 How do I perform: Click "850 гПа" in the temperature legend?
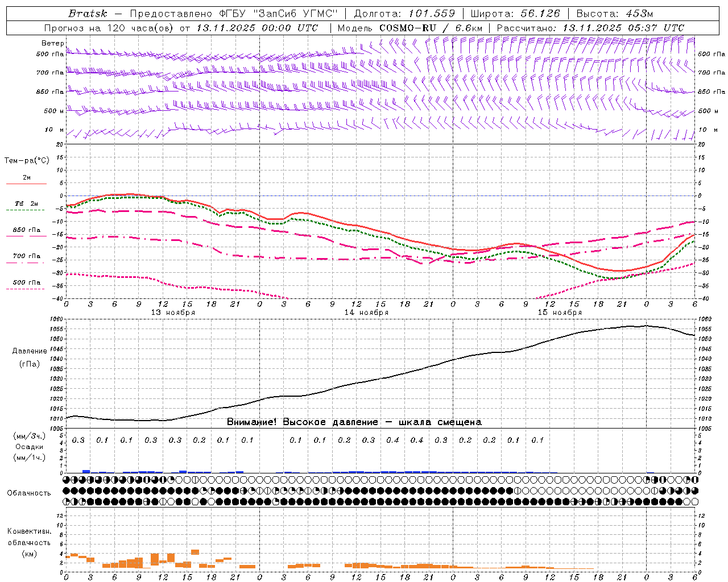pos(27,230)
